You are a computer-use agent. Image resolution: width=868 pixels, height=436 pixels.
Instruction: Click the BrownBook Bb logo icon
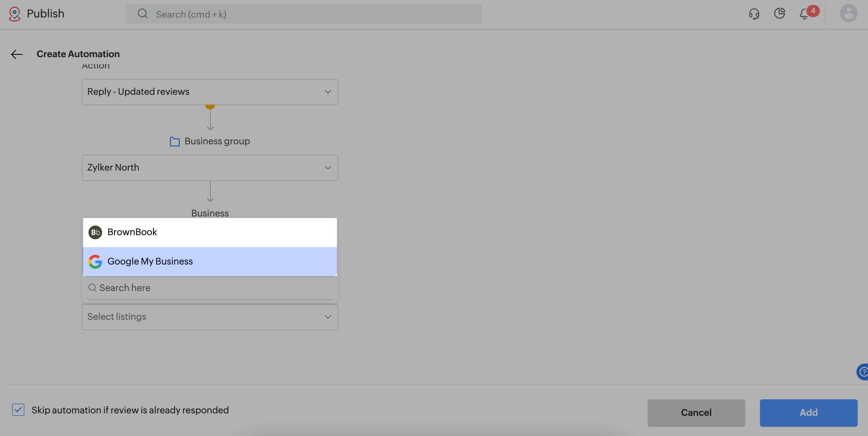pos(95,232)
